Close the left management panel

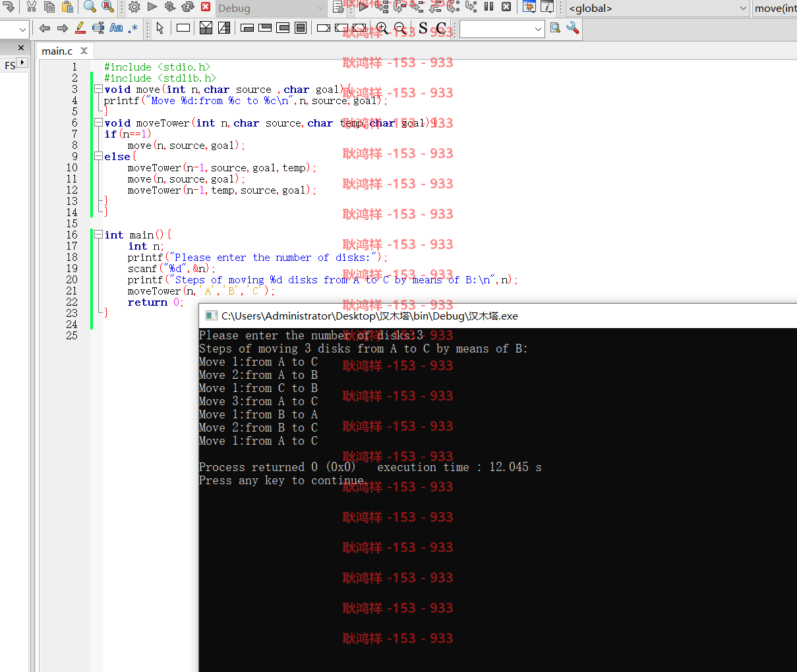[x=21, y=47]
